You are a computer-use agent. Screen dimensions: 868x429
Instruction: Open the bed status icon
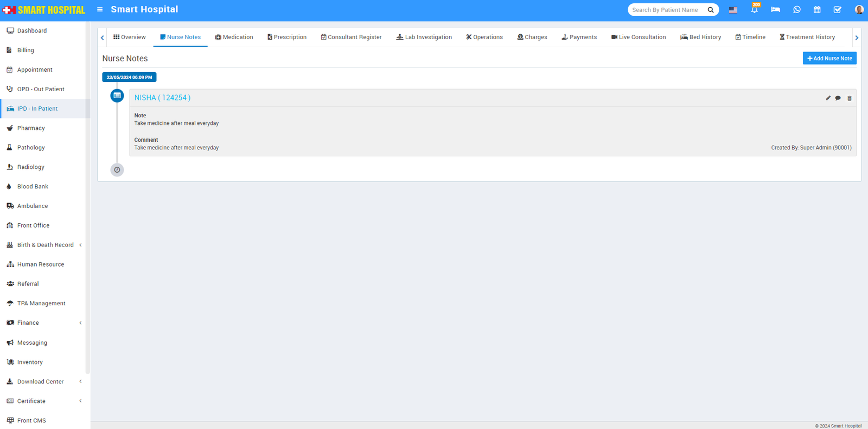coord(775,10)
